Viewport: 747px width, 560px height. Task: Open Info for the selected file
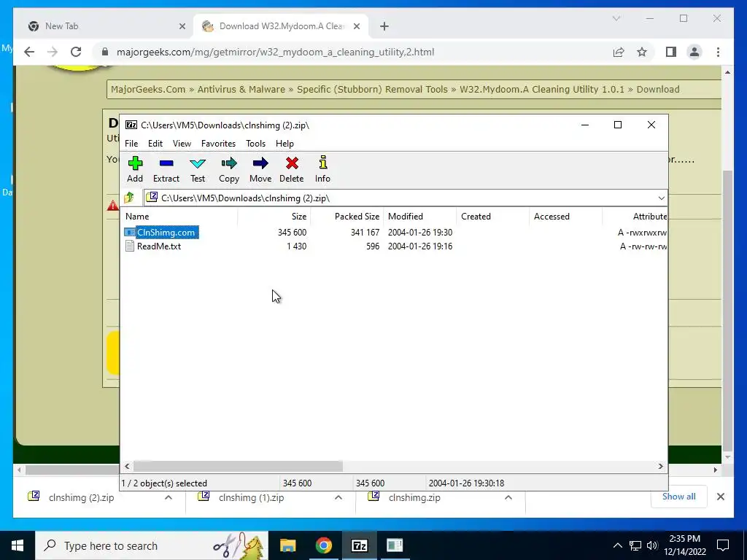click(x=322, y=169)
